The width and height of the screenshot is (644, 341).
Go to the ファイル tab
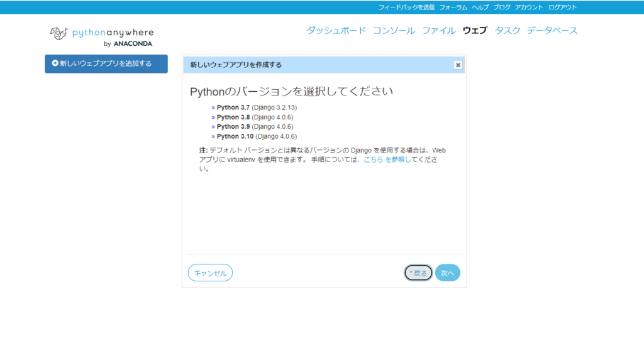tap(438, 30)
